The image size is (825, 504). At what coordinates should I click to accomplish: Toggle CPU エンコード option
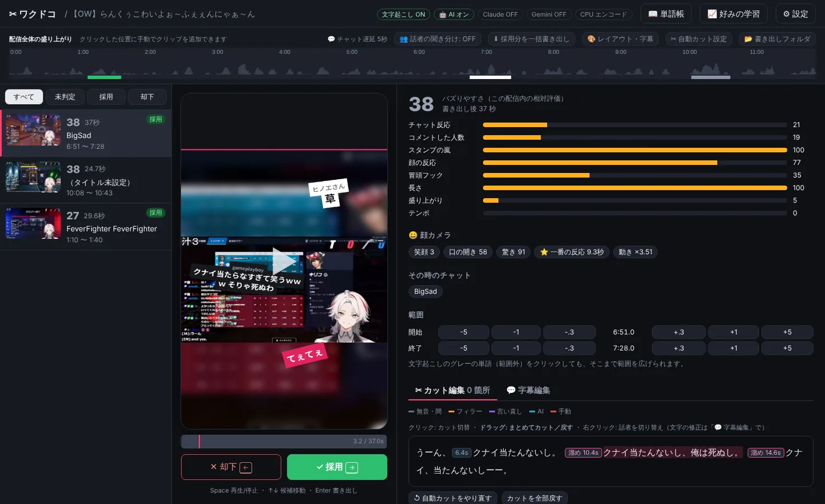[x=603, y=14]
